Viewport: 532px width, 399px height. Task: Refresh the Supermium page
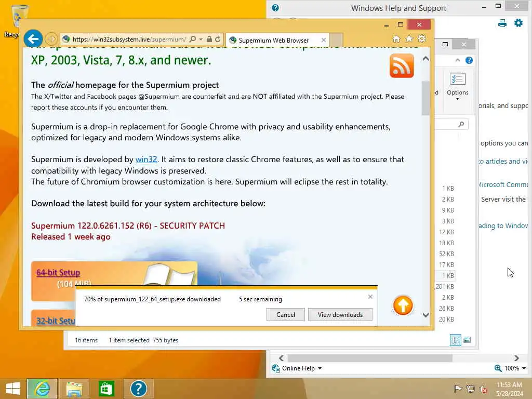(x=218, y=39)
